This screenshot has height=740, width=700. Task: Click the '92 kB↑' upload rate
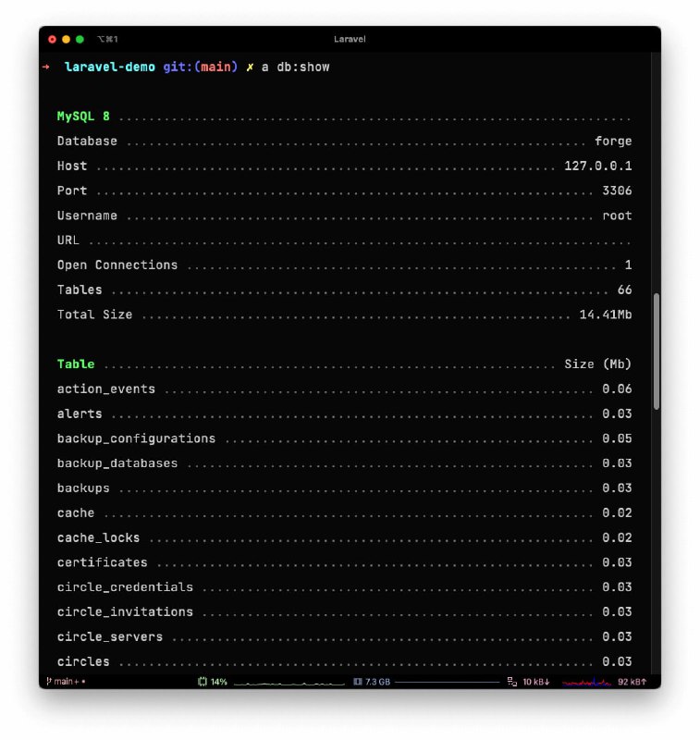coord(632,682)
